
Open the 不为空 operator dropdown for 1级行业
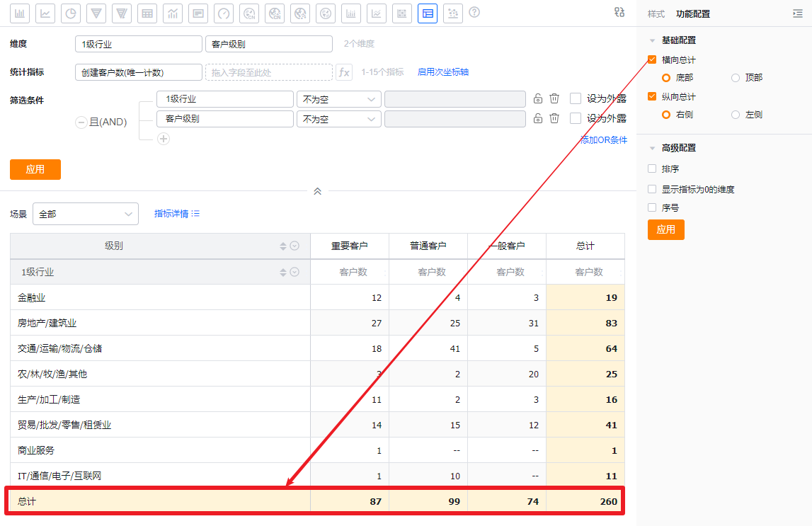coord(338,99)
